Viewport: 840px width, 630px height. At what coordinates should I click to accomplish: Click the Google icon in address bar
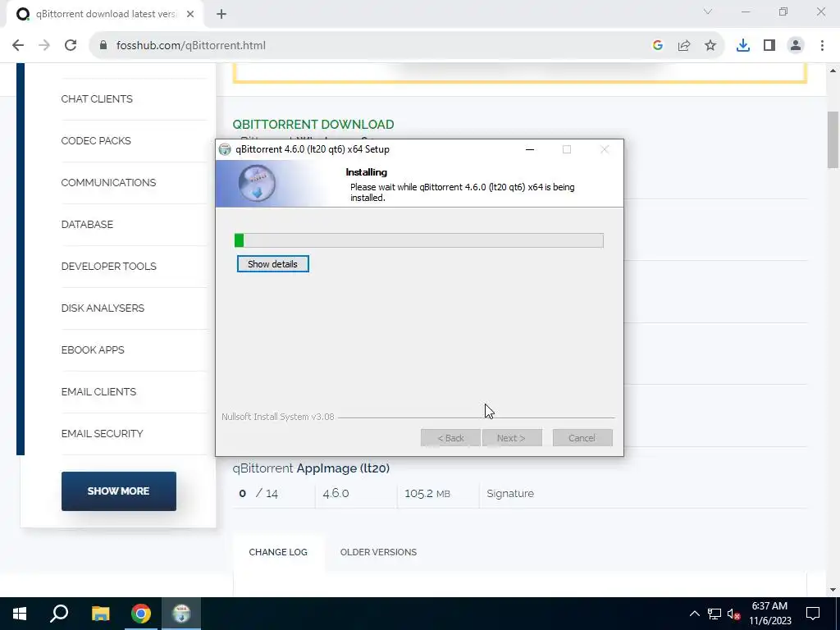point(658,46)
